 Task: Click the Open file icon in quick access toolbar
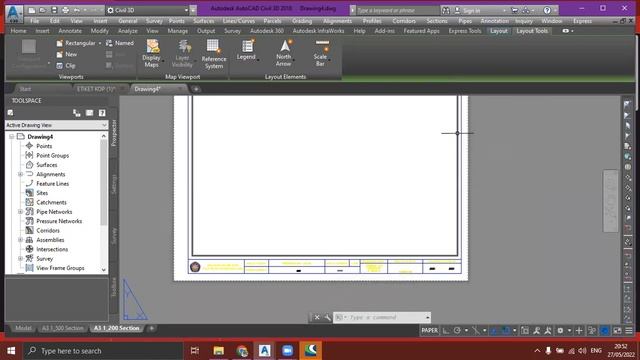tap(42, 10)
